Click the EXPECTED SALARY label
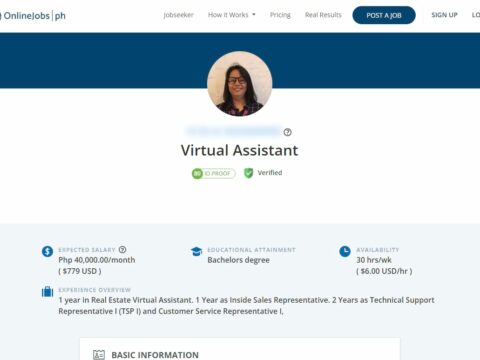480x360 pixels. pyautogui.click(x=87, y=250)
